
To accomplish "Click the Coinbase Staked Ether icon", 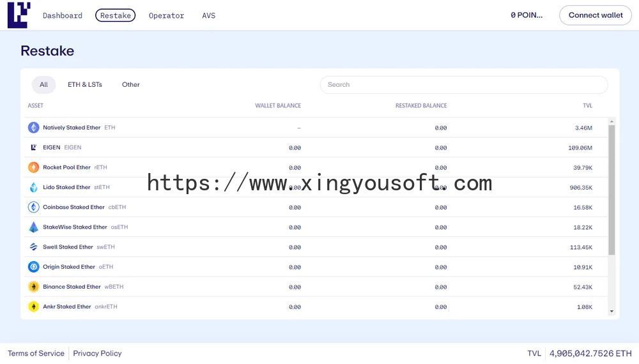I will 33,207.
